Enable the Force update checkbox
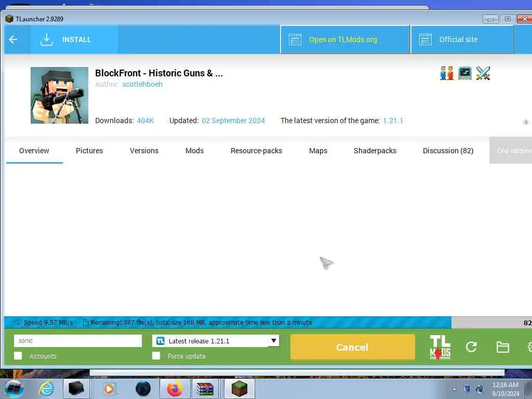532x399 pixels. coord(156,356)
